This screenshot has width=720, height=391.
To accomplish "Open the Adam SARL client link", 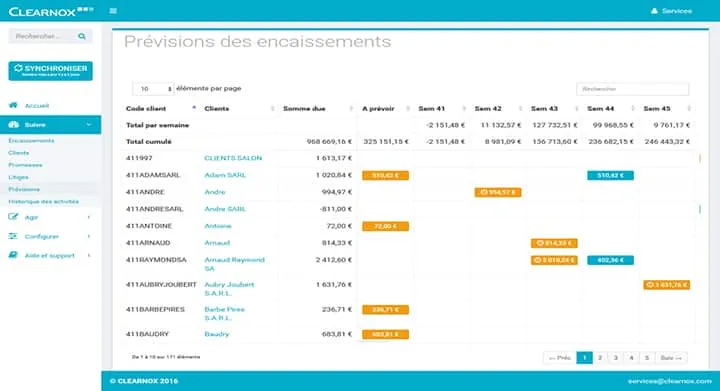I will [x=225, y=175].
